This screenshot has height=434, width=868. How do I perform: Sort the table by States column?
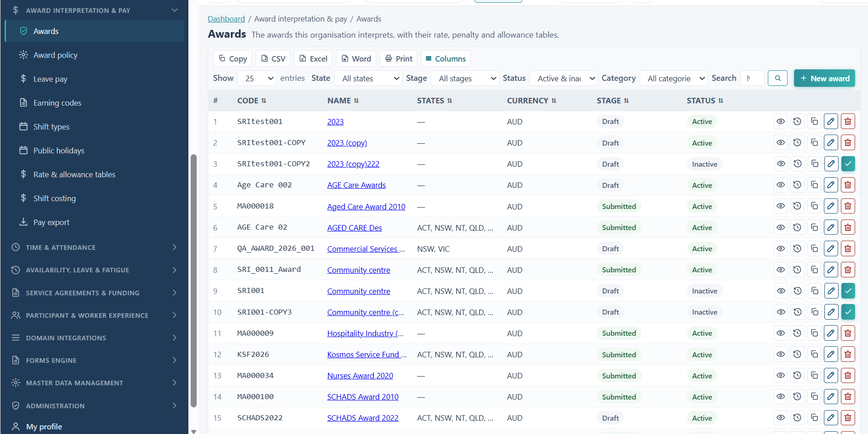[x=435, y=101]
